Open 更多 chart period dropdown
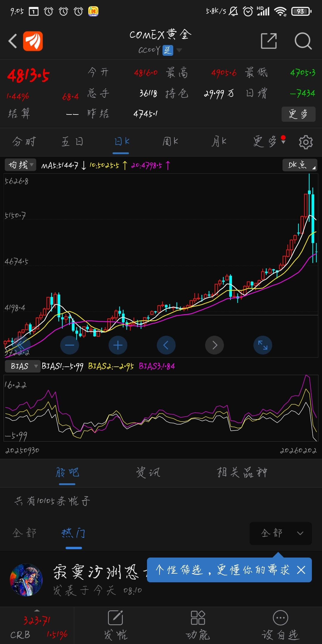322x644 pixels. click(x=269, y=141)
